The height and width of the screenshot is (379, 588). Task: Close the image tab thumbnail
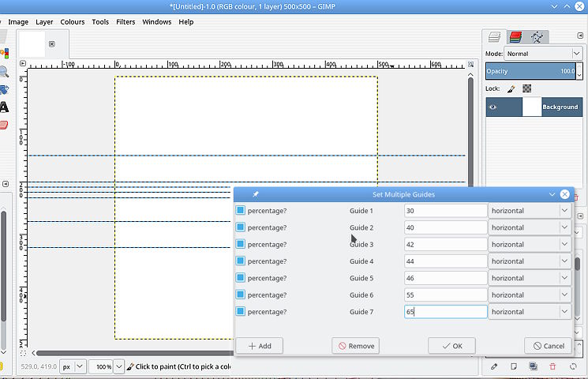pos(52,44)
